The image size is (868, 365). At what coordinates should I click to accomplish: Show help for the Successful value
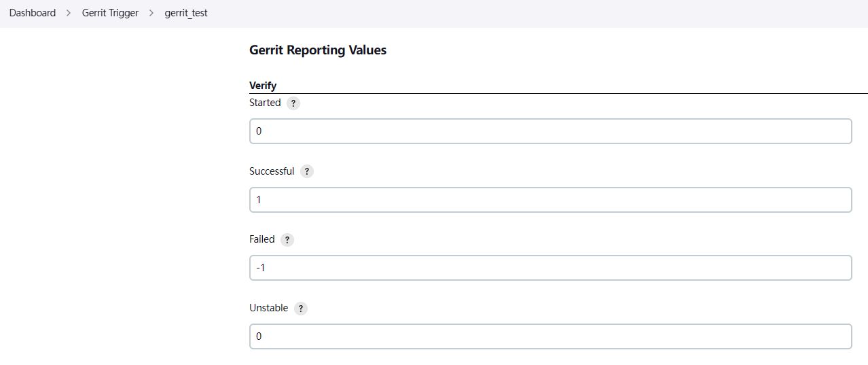307,172
